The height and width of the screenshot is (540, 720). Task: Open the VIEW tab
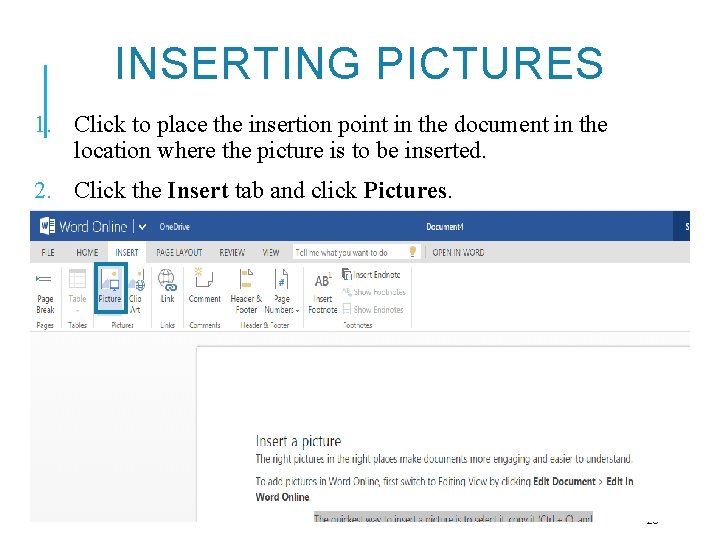pos(270,253)
